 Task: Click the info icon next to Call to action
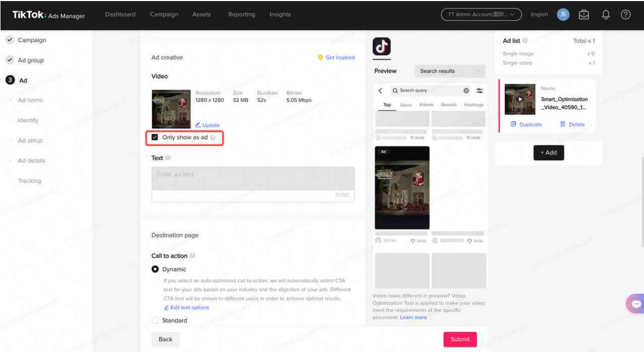coord(192,256)
